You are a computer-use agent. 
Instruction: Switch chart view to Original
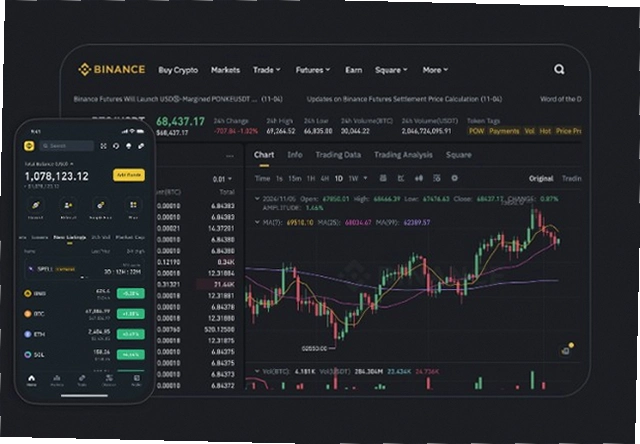(x=541, y=179)
